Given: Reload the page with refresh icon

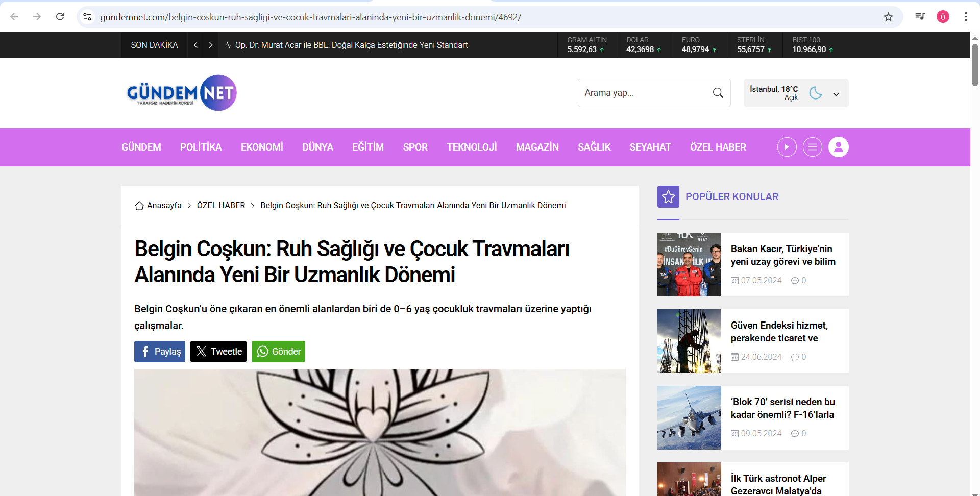Looking at the screenshot, I should pos(60,17).
